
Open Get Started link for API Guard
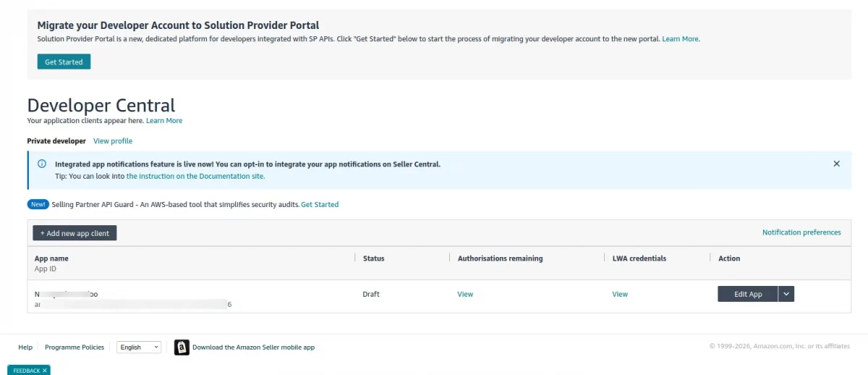(320, 205)
